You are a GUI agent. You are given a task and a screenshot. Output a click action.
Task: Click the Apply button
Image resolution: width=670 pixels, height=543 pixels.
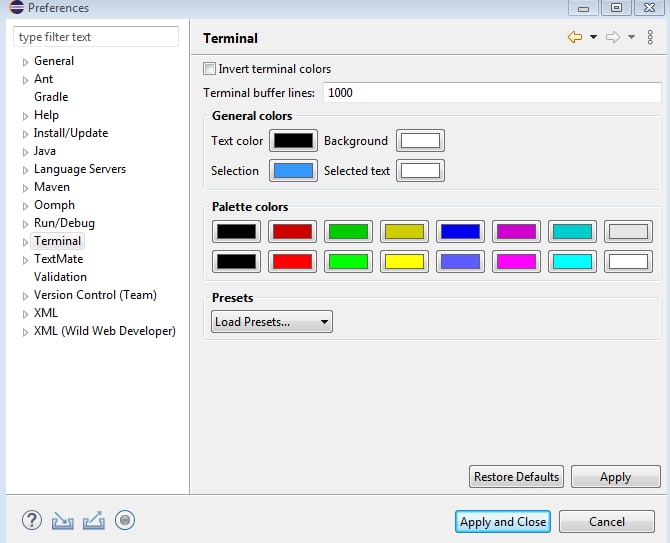click(x=616, y=476)
